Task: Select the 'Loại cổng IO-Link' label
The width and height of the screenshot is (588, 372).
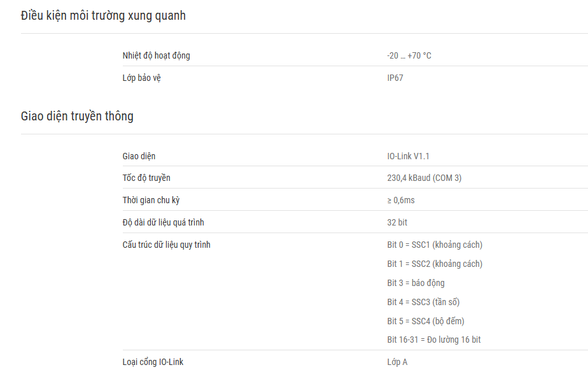Action: point(153,362)
